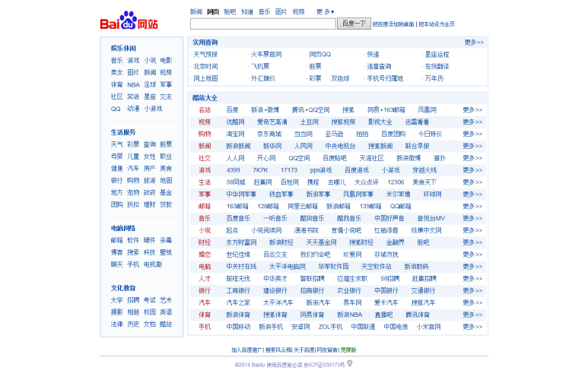Screen dimensions: 588x380
Task: Open the 双色球 link
Action: pos(340,78)
